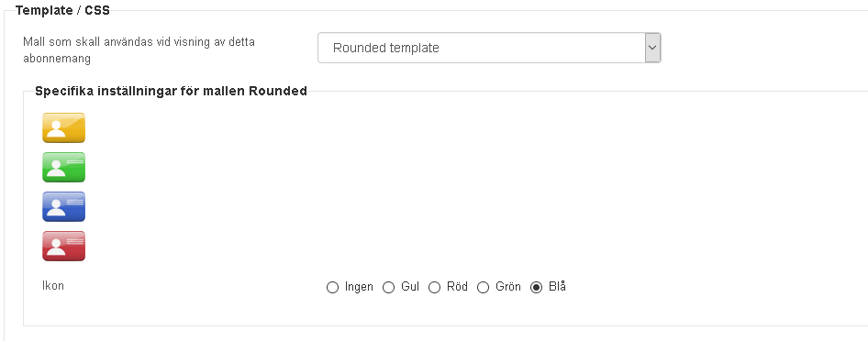The width and height of the screenshot is (868, 341).
Task: Select the Ingen radio button circle
Action: click(x=332, y=288)
